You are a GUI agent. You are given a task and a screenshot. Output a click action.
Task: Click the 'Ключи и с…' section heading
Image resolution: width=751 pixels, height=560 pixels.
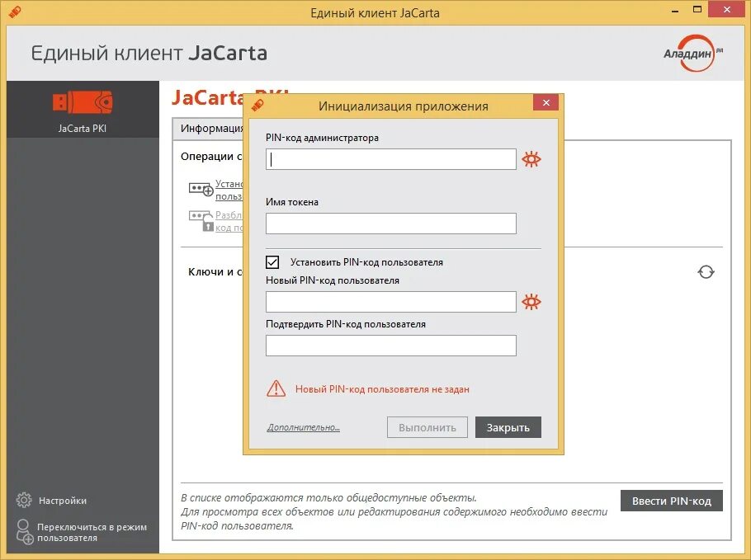tap(215, 272)
